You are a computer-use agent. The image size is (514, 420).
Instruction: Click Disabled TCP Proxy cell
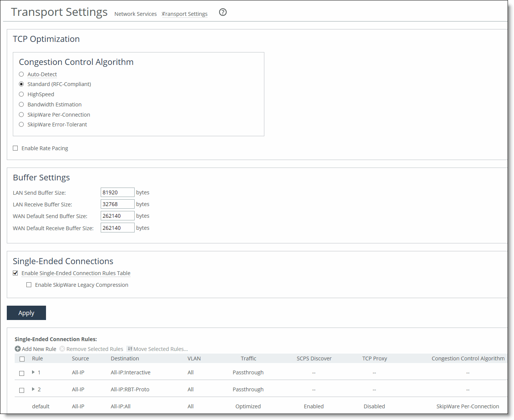pyautogui.click(x=374, y=406)
